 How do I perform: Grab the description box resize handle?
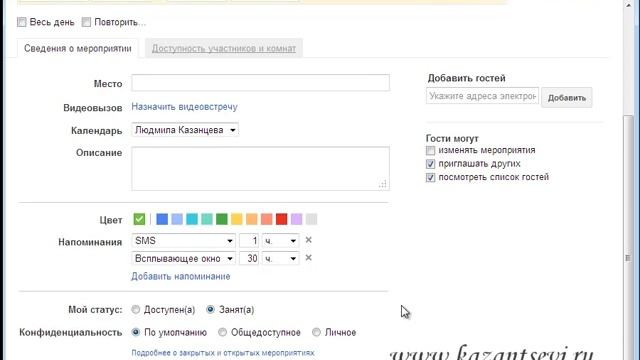coord(383,184)
